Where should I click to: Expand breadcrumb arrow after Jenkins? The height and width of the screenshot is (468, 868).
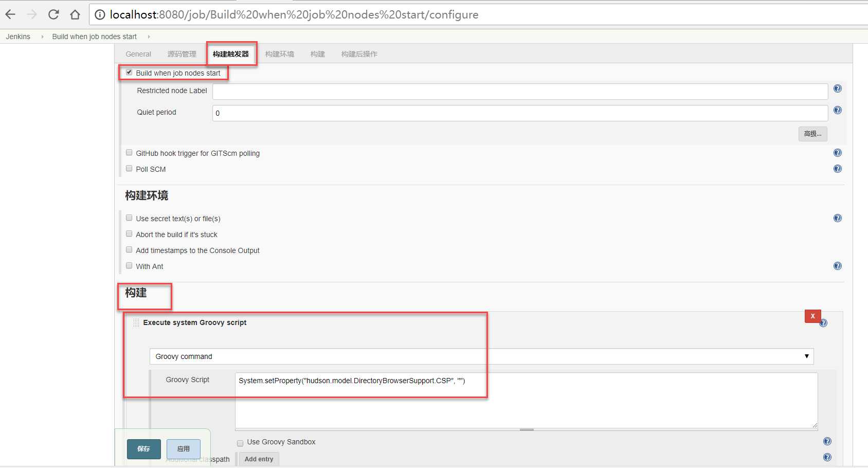click(x=42, y=37)
